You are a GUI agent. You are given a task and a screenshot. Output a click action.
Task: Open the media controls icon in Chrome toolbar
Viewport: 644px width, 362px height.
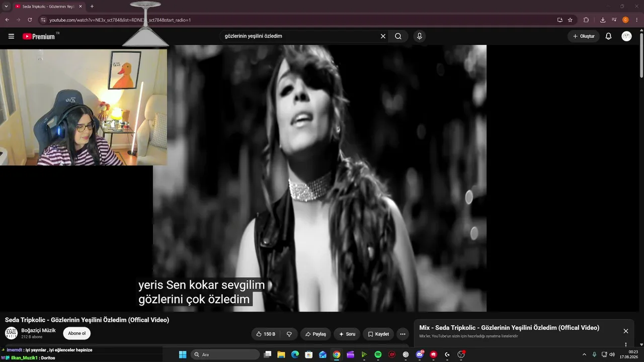pyautogui.click(x=614, y=20)
